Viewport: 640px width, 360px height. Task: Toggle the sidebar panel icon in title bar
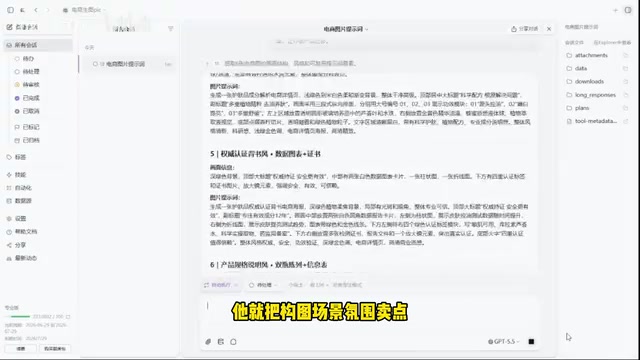click(11, 10)
